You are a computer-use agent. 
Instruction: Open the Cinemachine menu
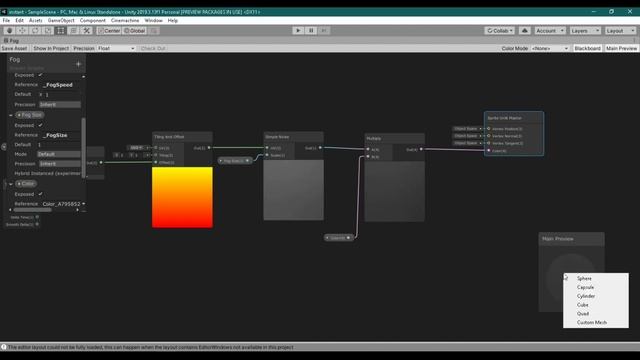(x=125, y=20)
